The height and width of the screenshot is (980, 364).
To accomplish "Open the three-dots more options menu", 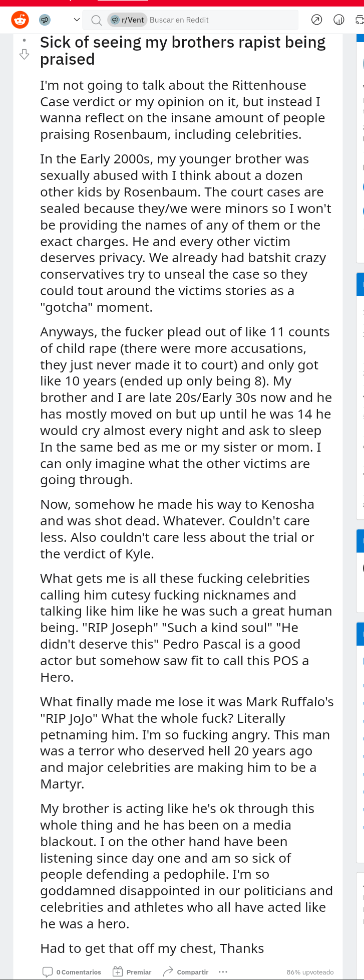I will point(223,971).
